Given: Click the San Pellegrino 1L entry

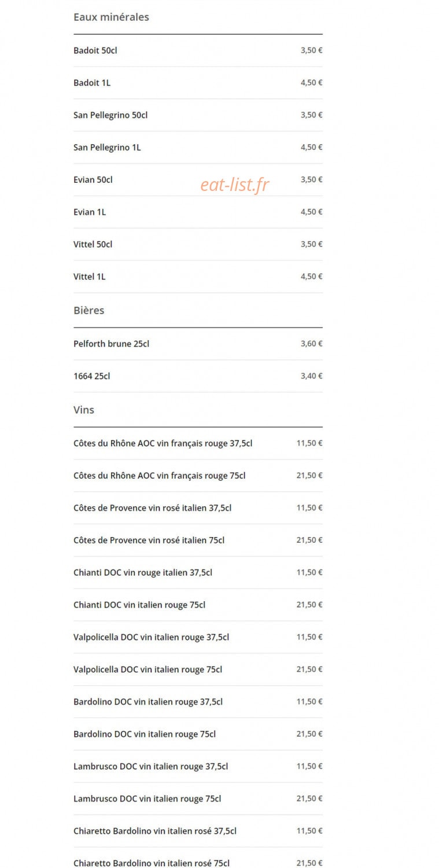Looking at the screenshot, I should point(198,148).
